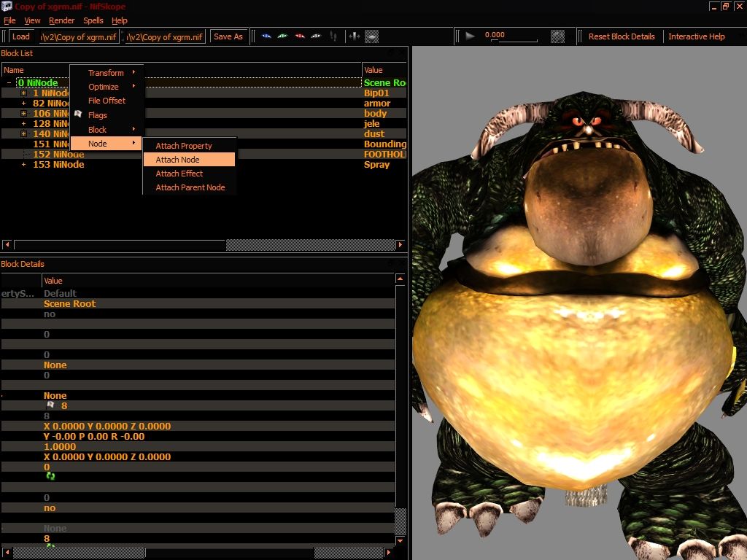The height and width of the screenshot is (560, 747).
Task: Click the 1.0000 scale value
Action: coord(60,447)
